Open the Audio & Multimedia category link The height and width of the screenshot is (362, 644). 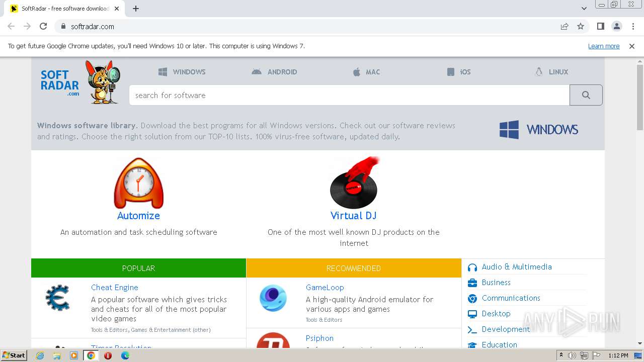tap(517, 267)
